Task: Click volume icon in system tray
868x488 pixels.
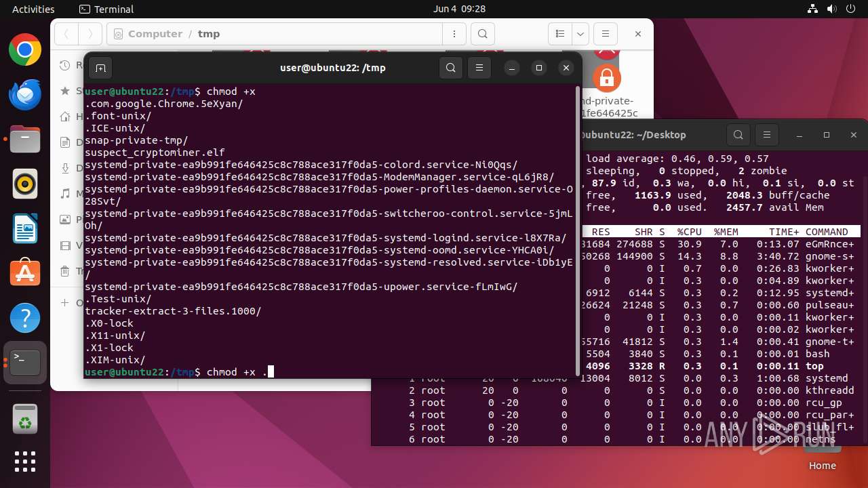Action: pyautogui.click(x=832, y=9)
